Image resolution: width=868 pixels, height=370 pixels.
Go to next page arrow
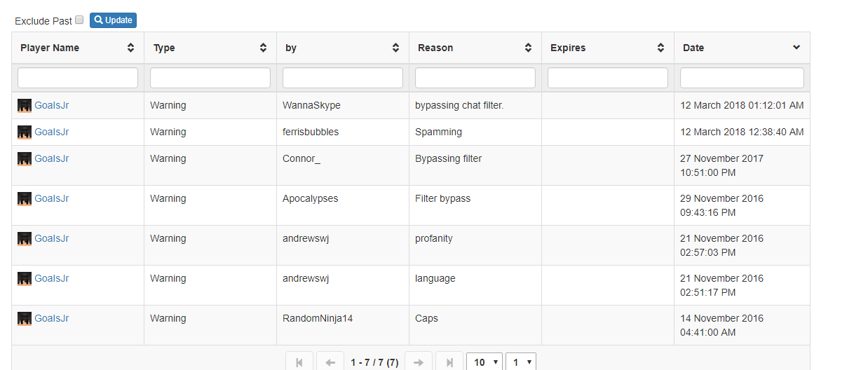click(x=419, y=362)
